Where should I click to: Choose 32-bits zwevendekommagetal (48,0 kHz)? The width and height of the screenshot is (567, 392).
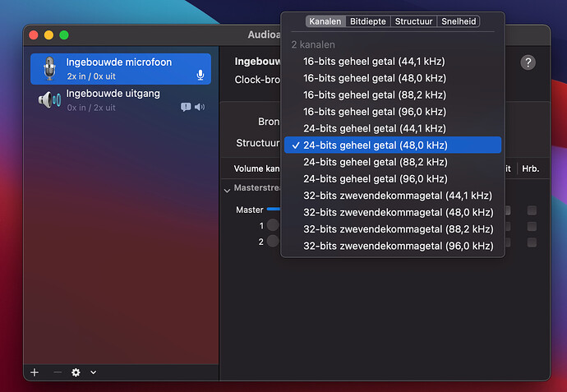[x=393, y=212]
